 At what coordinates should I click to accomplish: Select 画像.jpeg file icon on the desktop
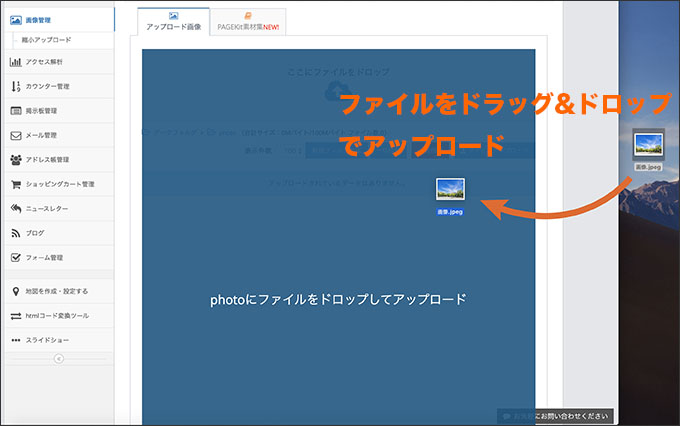point(648,144)
